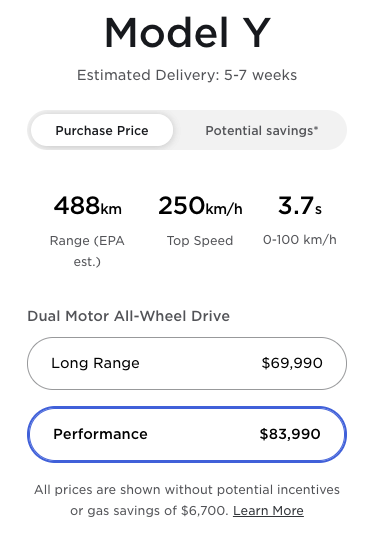Select the Performance trim option
Viewport: 370px width, 533px height.
pyautogui.click(x=187, y=434)
